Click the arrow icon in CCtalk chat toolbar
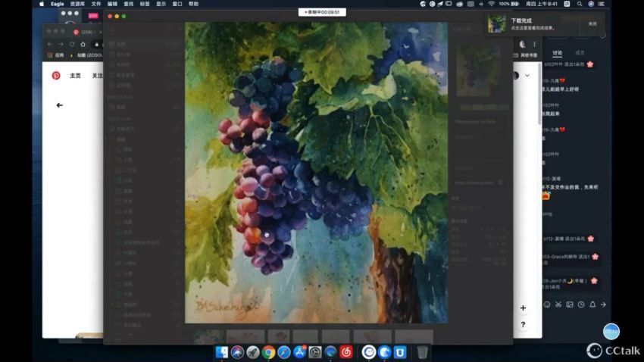 pyautogui.click(x=603, y=304)
